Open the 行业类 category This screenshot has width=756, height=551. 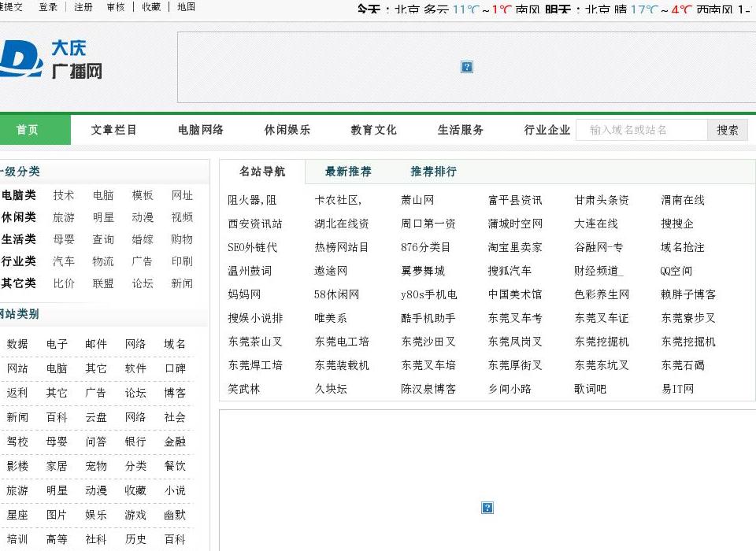tap(18, 261)
